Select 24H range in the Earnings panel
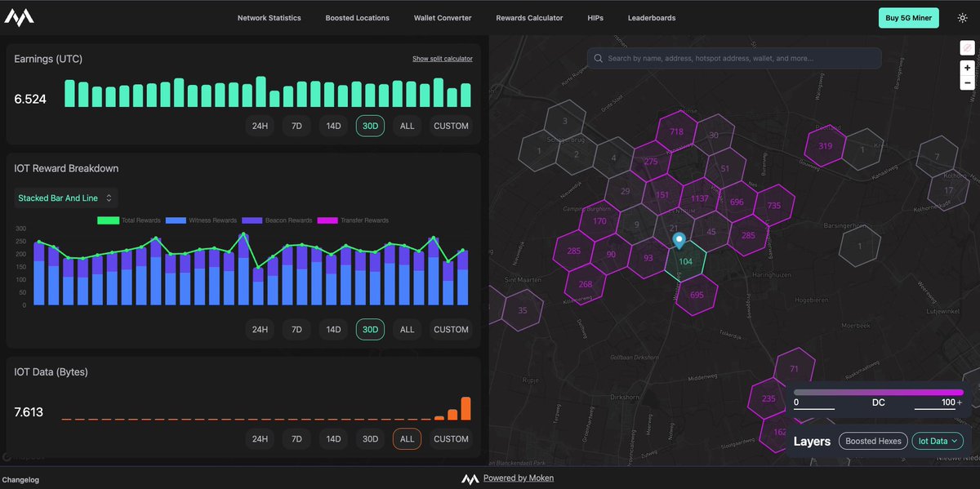Viewport: 980px width, 489px height. coord(260,126)
